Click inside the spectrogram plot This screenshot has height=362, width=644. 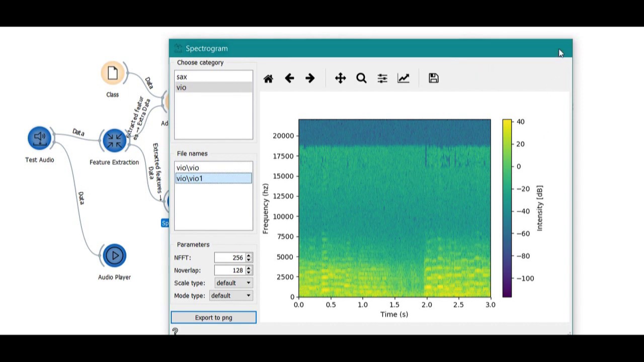pos(394,208)
